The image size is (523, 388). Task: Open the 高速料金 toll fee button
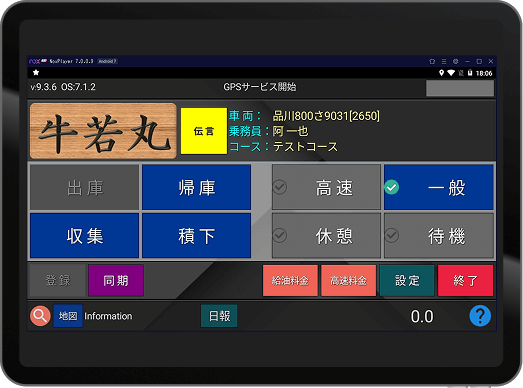[348, 281]
